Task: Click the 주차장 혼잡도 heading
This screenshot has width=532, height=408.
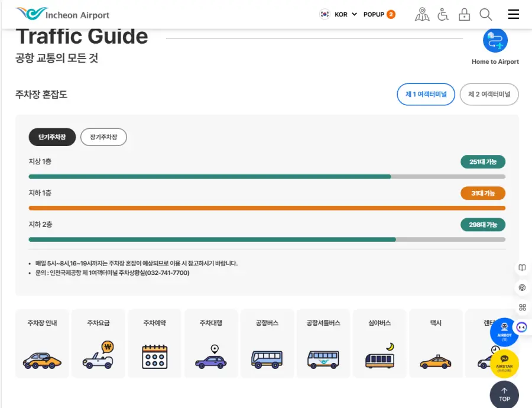Action: click(x=41, y=94)
